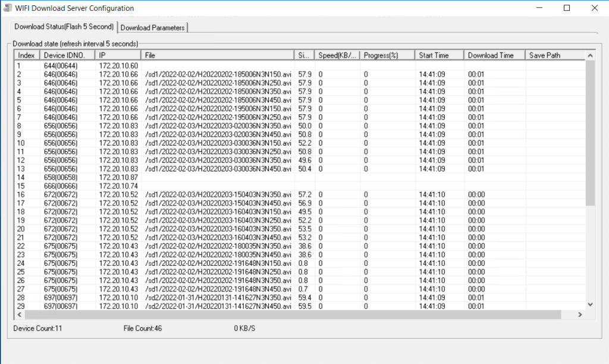609x364 pixels.
Task: Sort by Device IDNO. column header
Action: click(x=68, y=55)
